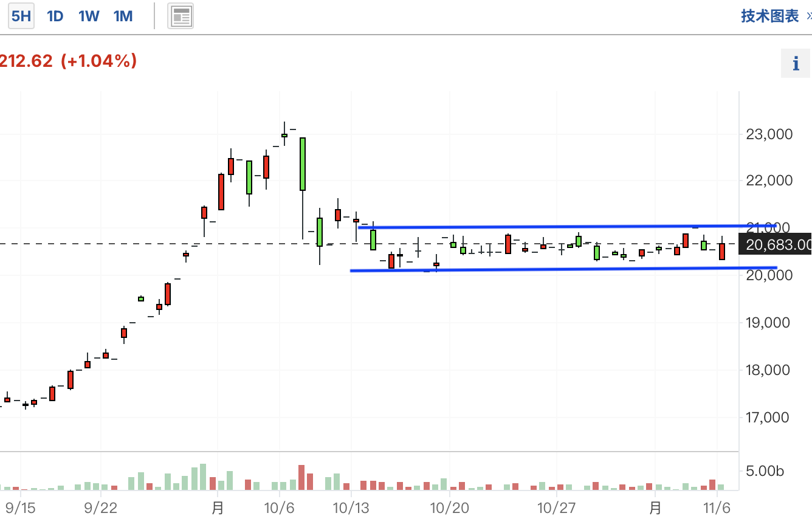Screen dimensions: 812x530
Task: Click the lower blue support trendline
Action: (x=563, y=269)
